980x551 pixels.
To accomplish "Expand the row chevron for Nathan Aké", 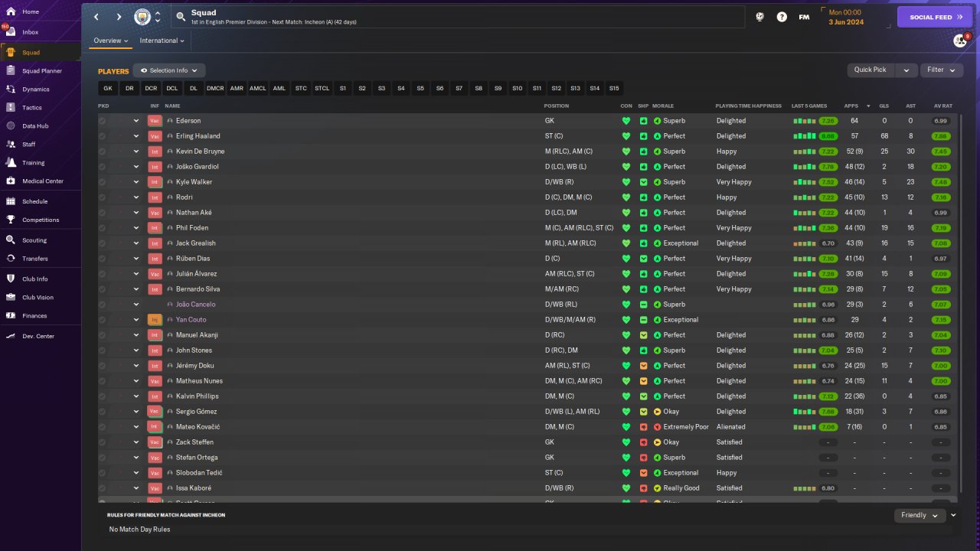I will pyautogui.click(x=136, y=212).
